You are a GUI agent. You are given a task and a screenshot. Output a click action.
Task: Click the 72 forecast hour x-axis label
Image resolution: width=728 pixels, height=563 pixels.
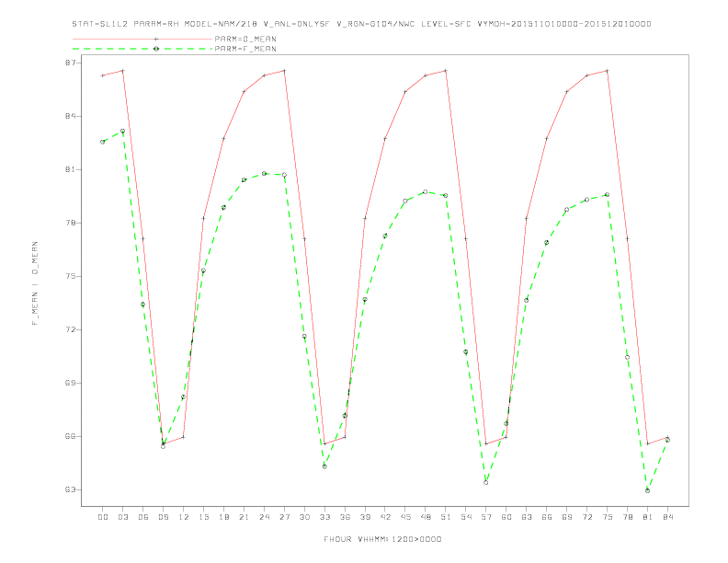tap(586, 517)
